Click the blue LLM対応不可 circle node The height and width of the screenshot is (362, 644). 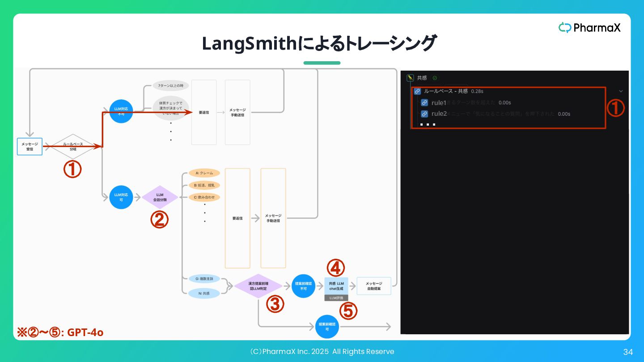(121, 111)
